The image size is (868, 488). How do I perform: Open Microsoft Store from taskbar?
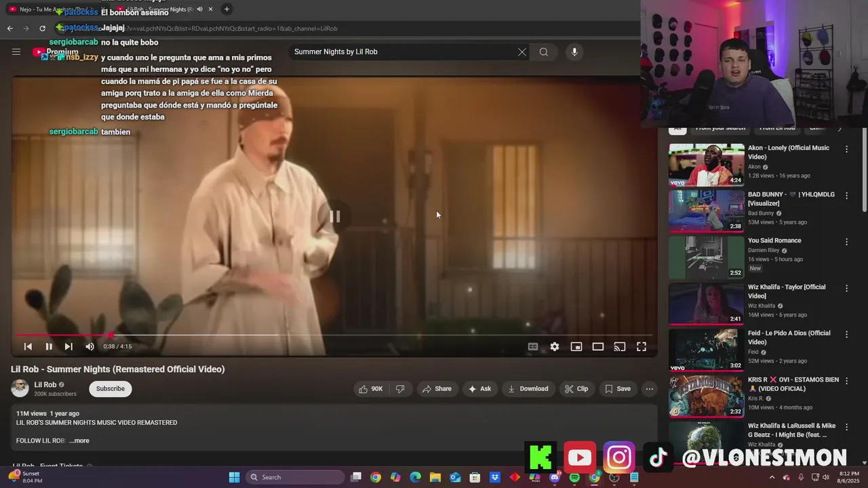click(x=475, y=477)
